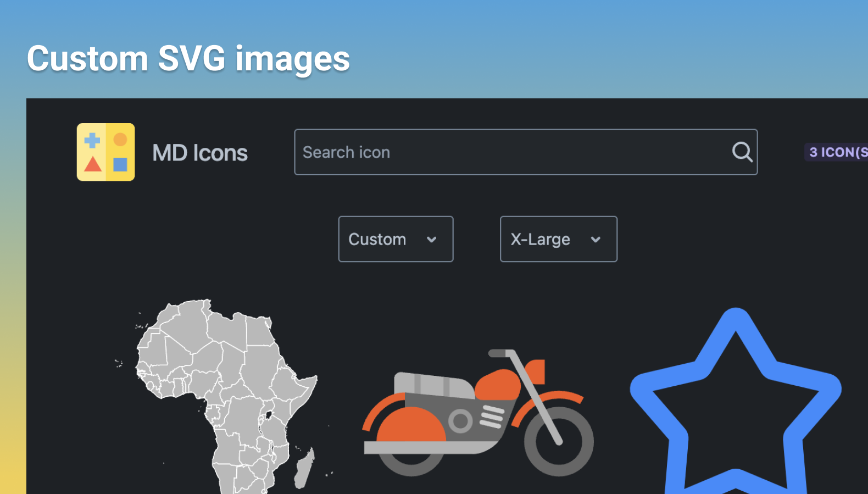The width and height of the screenshot is (868, 494).
Task: Focus the Search icon input field
Action: pos(511,152)
